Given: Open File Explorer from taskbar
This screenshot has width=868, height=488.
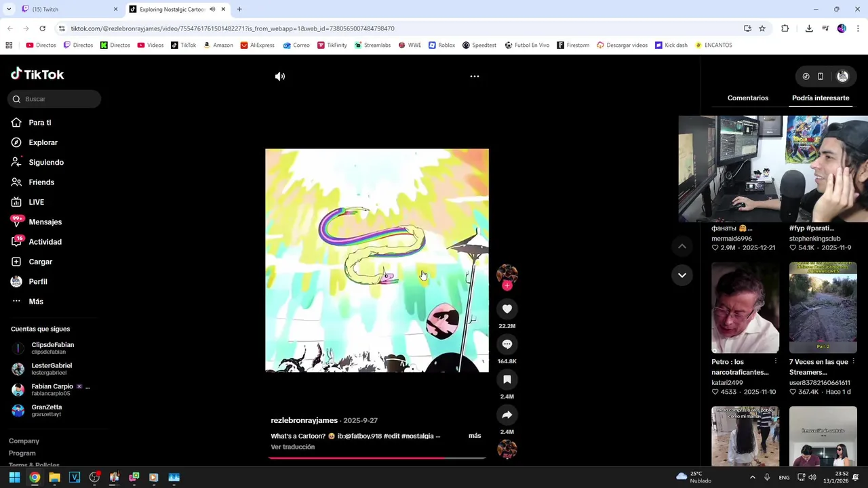Looking at the screenshot, I should point(54,478).
